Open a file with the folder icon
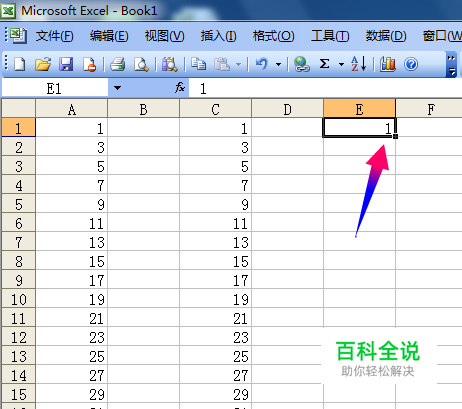 point(43,64)
